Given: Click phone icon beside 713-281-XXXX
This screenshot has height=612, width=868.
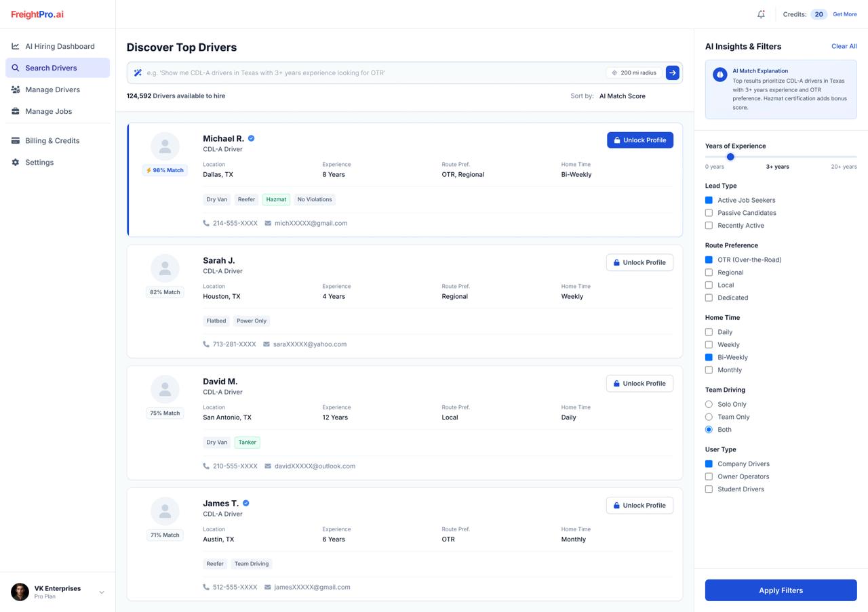Looking at the screenshot, I should coord(206,344).
